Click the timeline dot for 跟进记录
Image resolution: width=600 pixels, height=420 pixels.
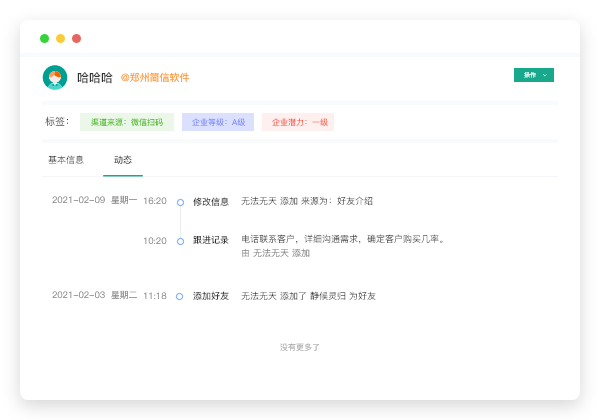coord(180,241)
